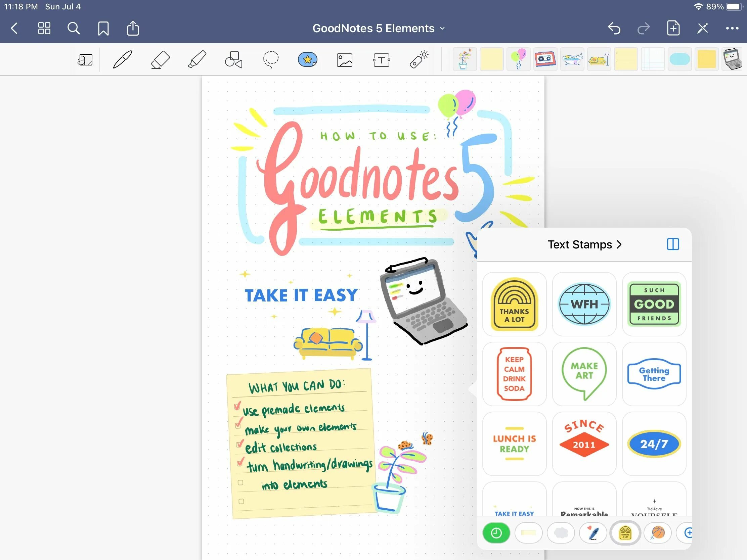Viewport: 747px width, 560px height.
Task: Click the Redo button
Action: (644, 28)
